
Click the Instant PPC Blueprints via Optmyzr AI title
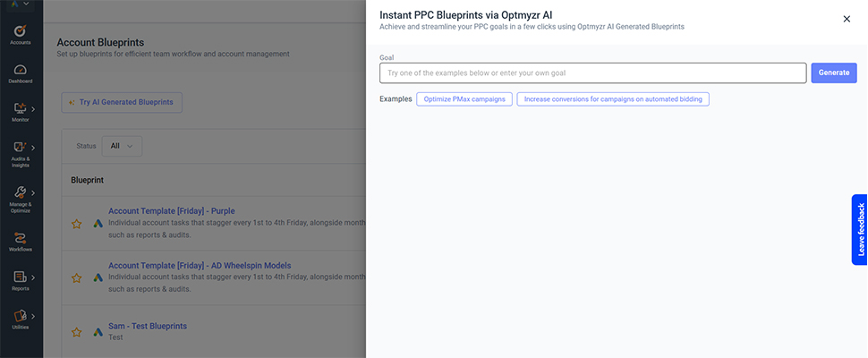466,15
